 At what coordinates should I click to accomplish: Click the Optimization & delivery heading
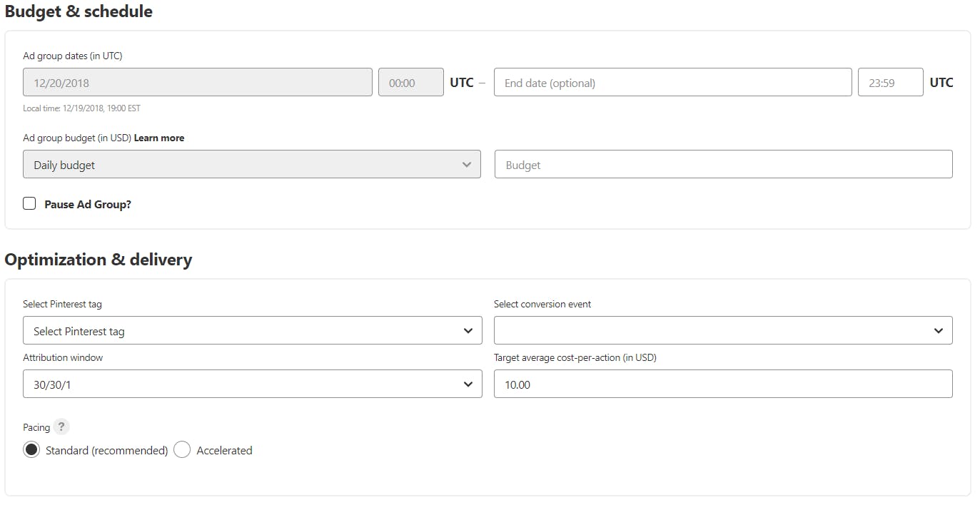point(98,260)
